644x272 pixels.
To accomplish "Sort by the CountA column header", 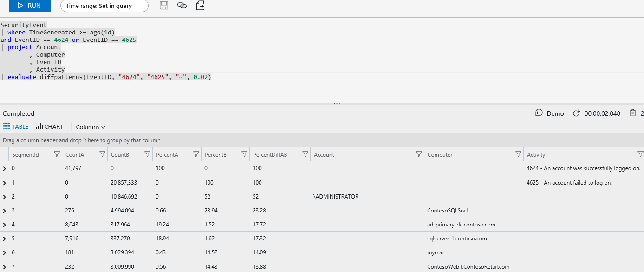I will point(75,155).
